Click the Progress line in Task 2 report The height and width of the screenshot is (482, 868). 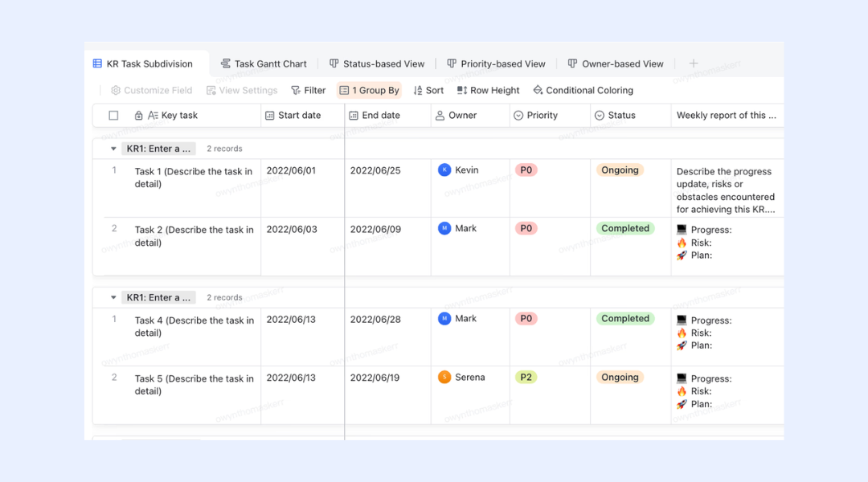704,230
